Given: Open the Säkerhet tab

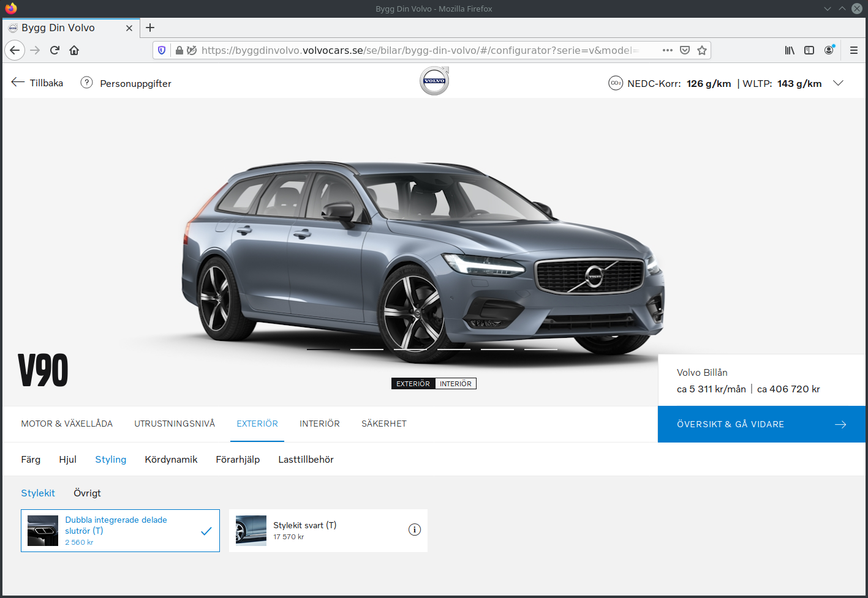Looking at the screenshot, I should [x=384, y=424].
